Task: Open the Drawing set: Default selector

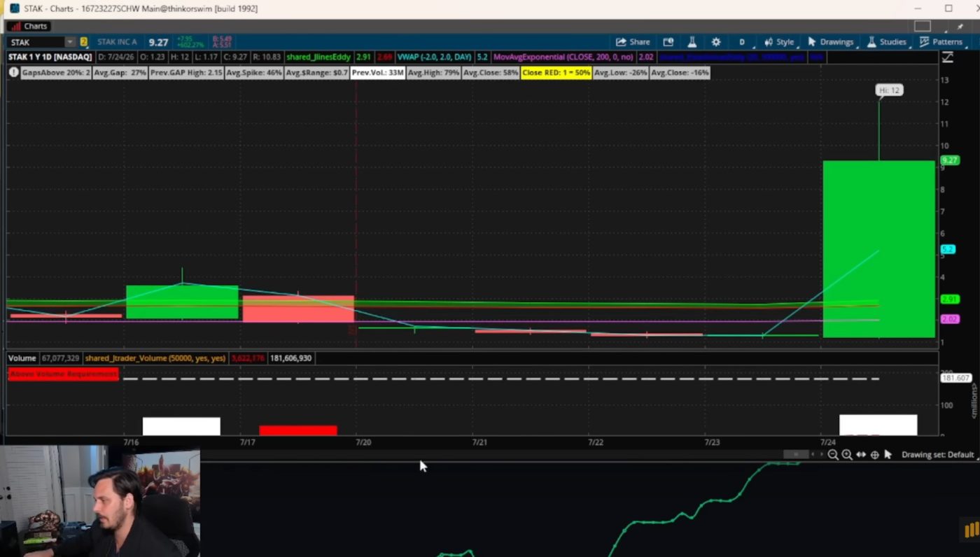Action: point(939,455)
